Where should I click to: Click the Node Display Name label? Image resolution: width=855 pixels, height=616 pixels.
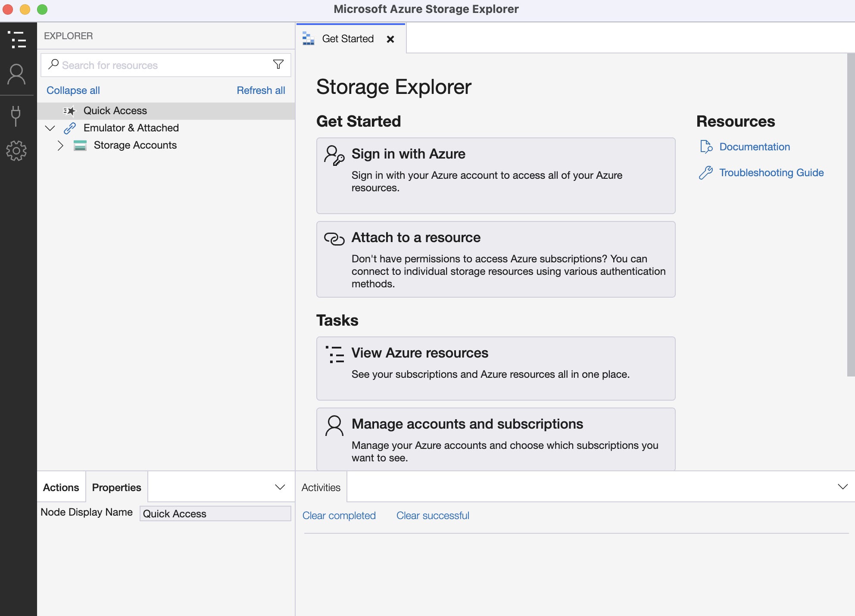pos(87,512)
